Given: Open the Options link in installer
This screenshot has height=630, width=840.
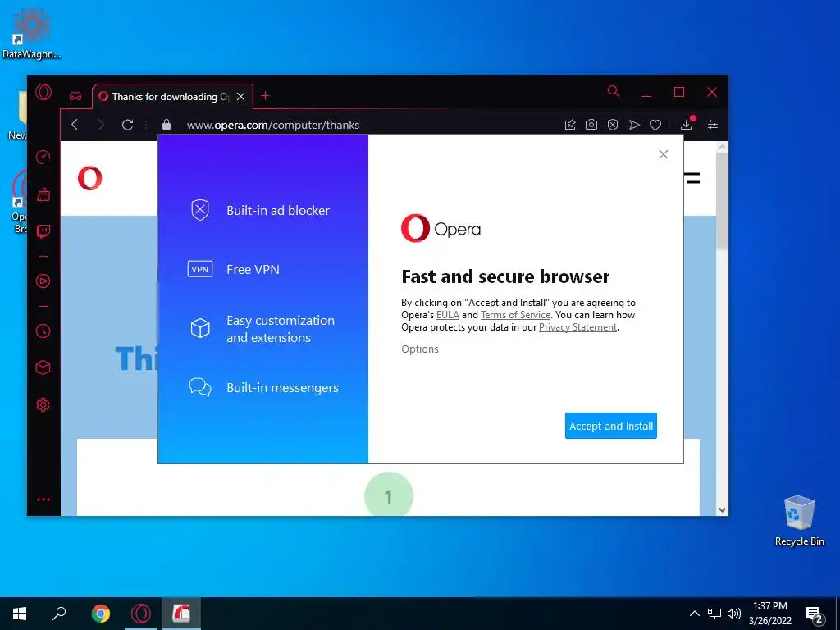Looking at the screenshot, I should point(420,349).
